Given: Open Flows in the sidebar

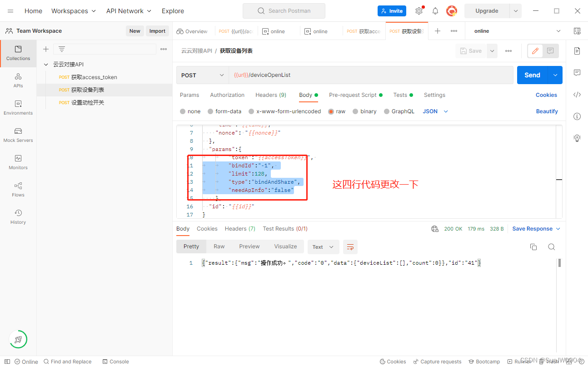Looking at the screenshot, I should coord(18,190).
